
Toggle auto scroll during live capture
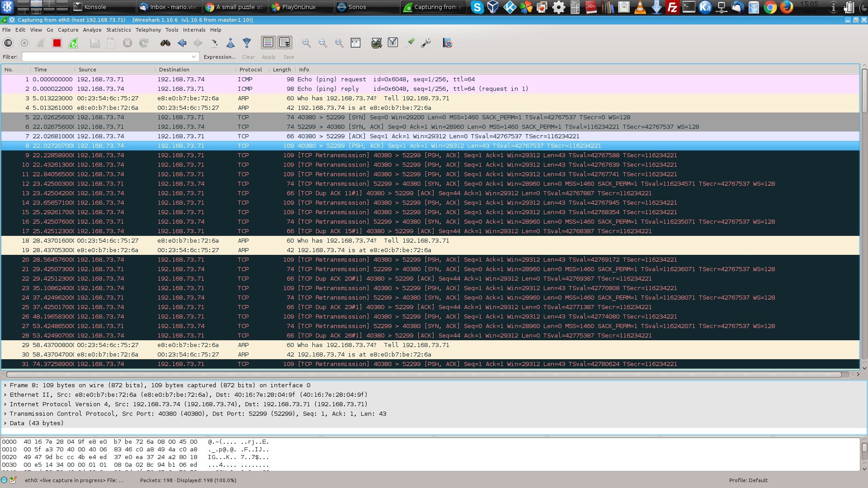(285, 43)
